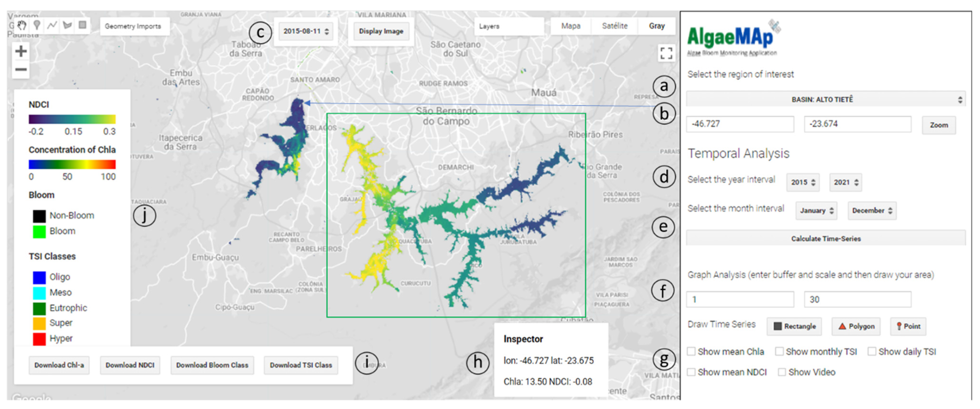Image resolution: width=980 pixels, height=409 pixels.
Task: Select the line drawing tool
Action: [x=52, y=26]
